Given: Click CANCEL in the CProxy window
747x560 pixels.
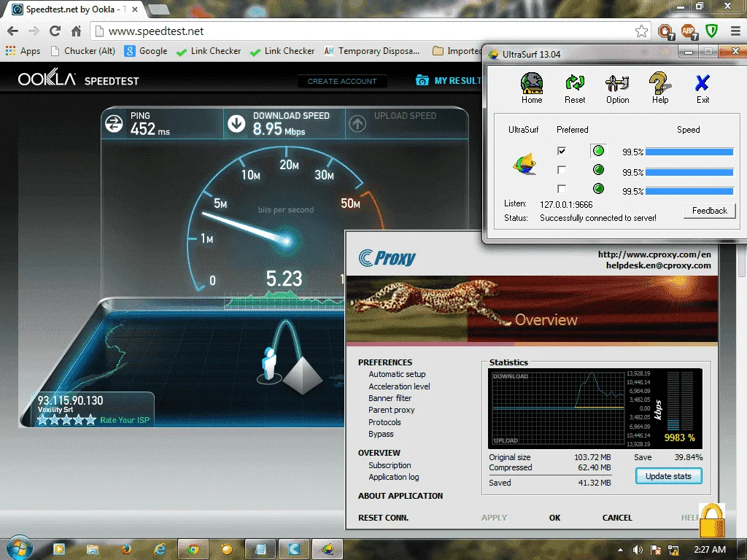Looking at the screenshot, I should pyautogui.click(x=617, y=518).
